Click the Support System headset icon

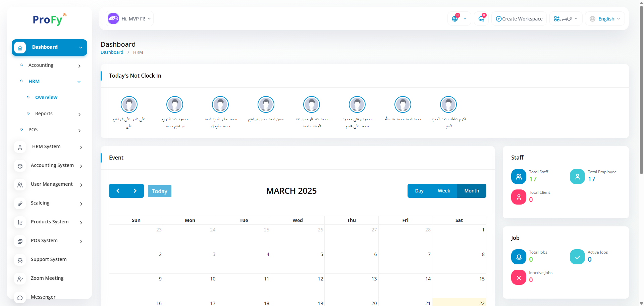[x=20, y=260]
